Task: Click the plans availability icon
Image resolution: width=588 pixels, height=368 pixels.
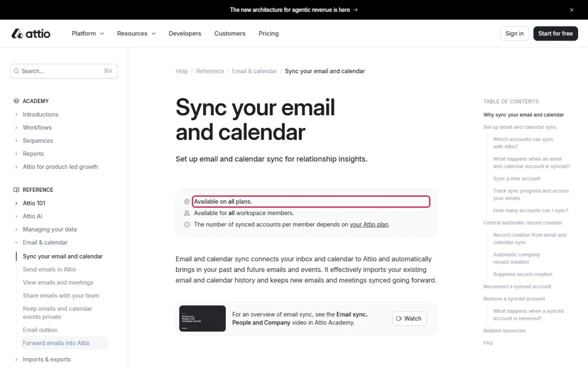Action: [187, 202]
